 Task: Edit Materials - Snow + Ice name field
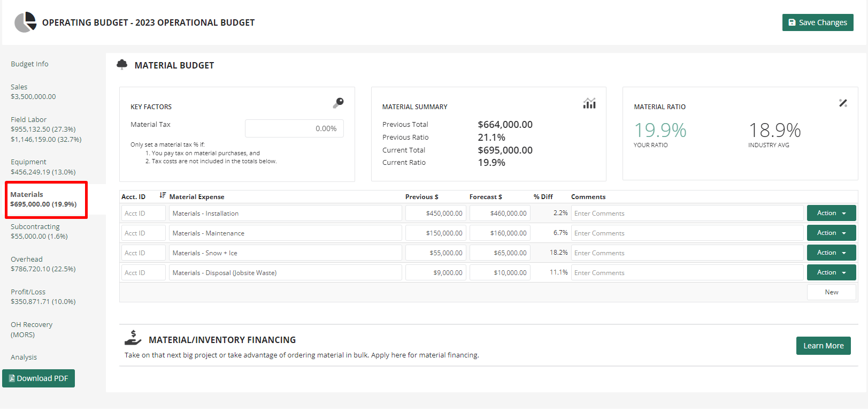[x=286, y=253]
